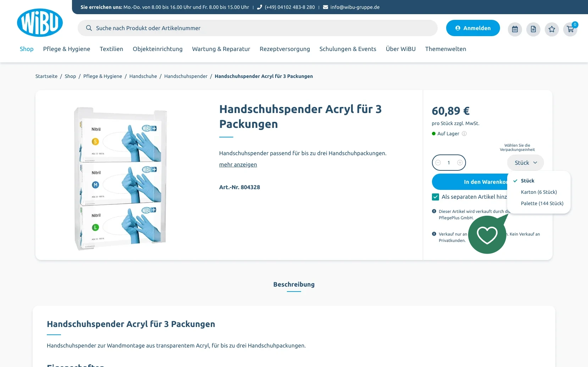This screenshot has width=588, height=367.
Task: Open Wartung & Reparatur menu
Action: pos(221,49)
